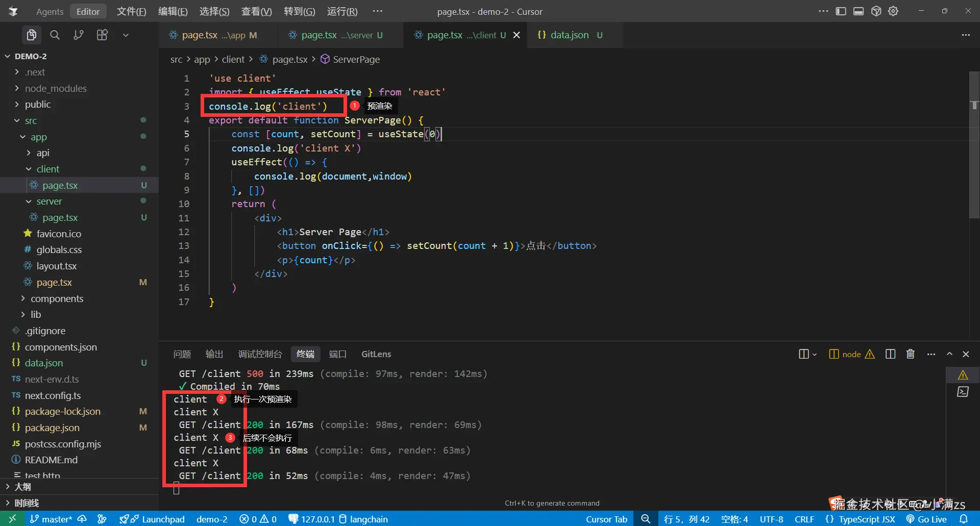This screenshot has height=526, width=980.
Task: Open the 运行(R) menu
Action: tap(342, 11)
